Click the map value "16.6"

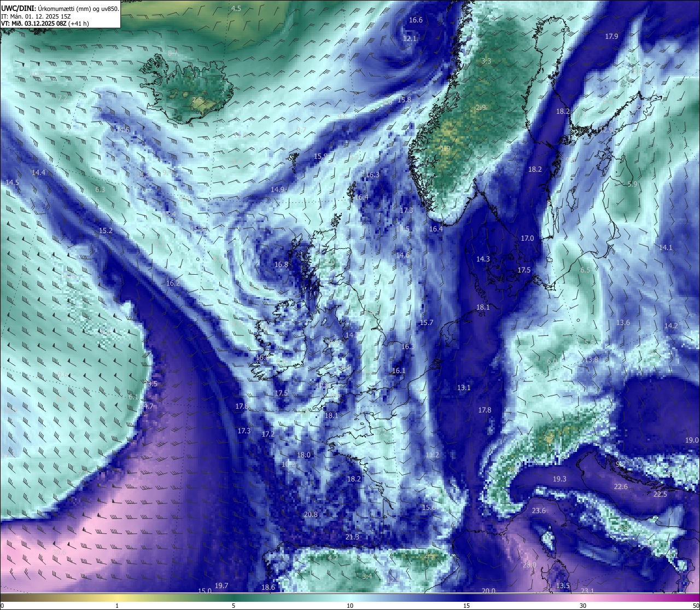pyautogui.click(x=416, y=20)
